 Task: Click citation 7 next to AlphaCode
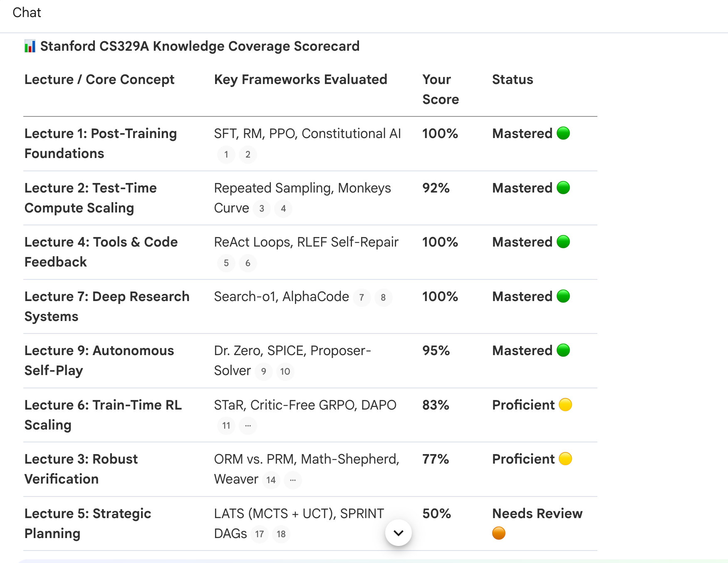362,298
